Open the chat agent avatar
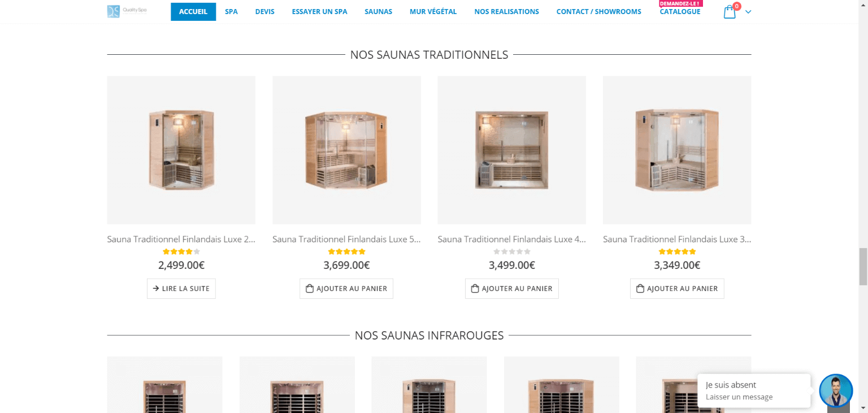This screenshot has height=413, width=868. pyautogui.click(x=836, y=390)
